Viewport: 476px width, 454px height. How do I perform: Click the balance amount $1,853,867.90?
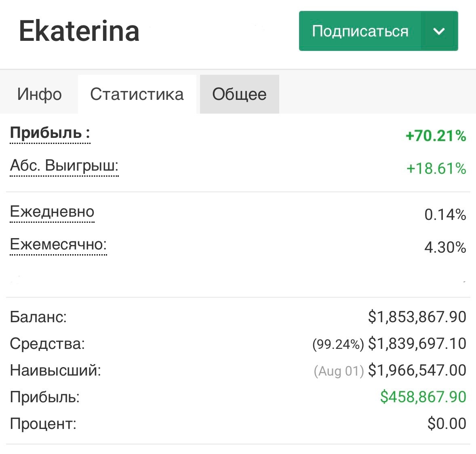417,317
